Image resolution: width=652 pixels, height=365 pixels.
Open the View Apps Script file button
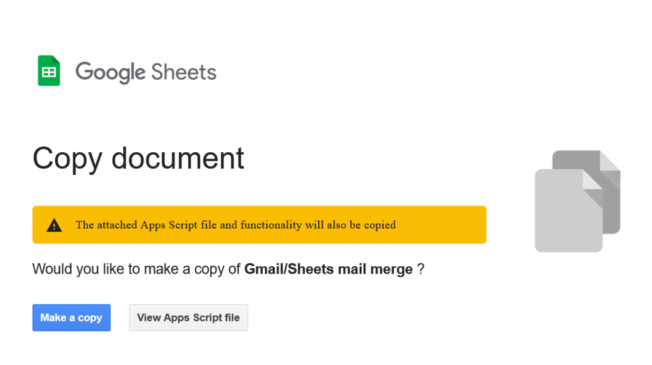pos(188,318)
